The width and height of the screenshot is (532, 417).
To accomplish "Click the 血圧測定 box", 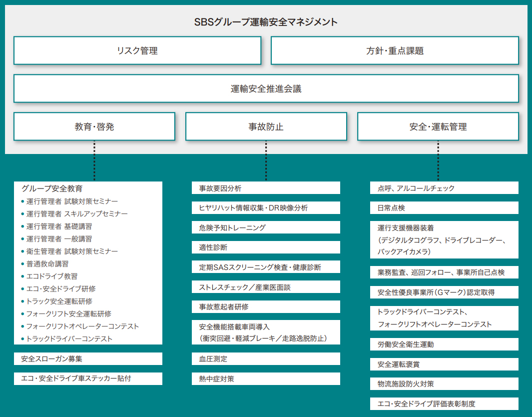I will point(266,359).
